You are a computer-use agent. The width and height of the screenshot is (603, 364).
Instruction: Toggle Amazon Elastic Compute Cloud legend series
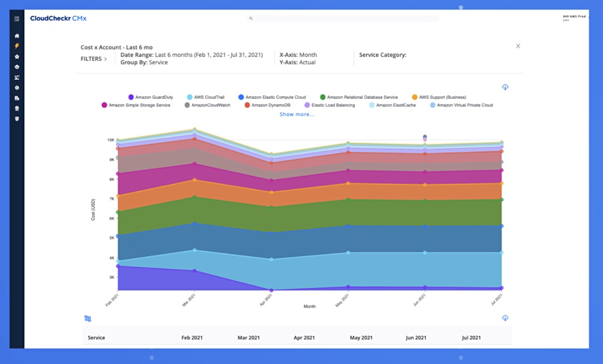[272, 97]
